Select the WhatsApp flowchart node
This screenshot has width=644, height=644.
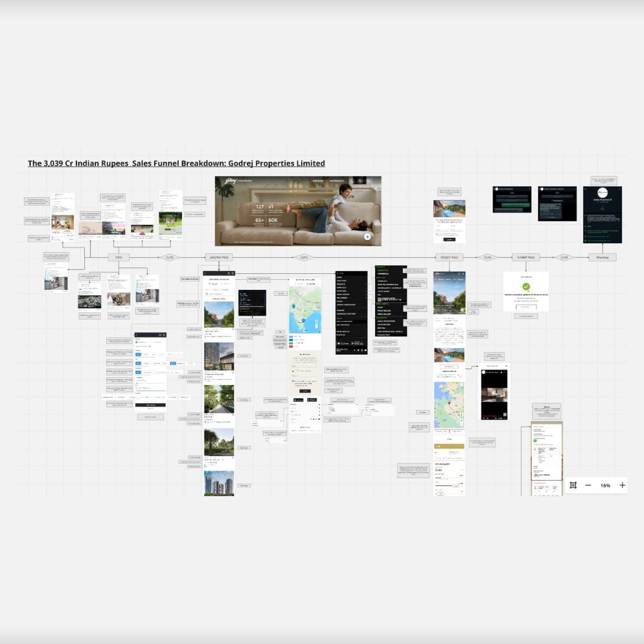pos(602,258)
